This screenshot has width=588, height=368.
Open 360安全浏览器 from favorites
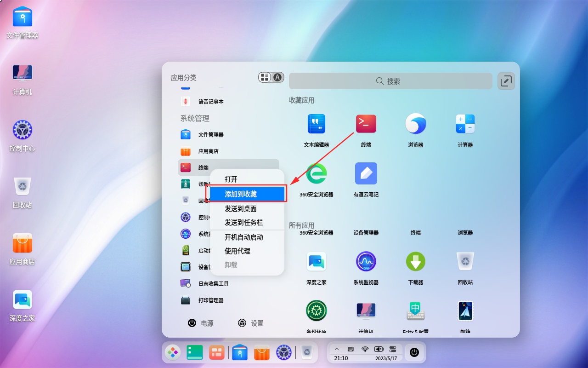(x=316, y=173)
